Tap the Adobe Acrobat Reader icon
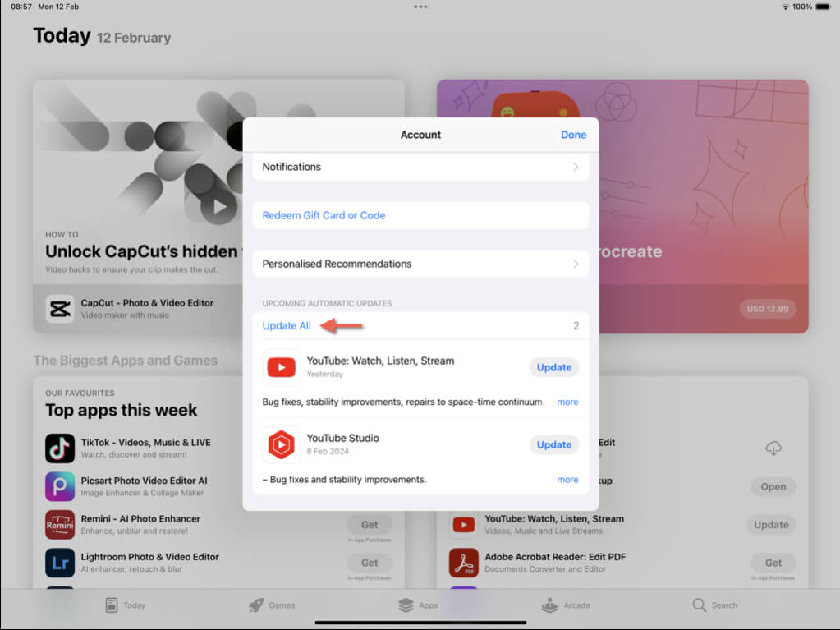The image size is (840, 630). click(464, 563)
